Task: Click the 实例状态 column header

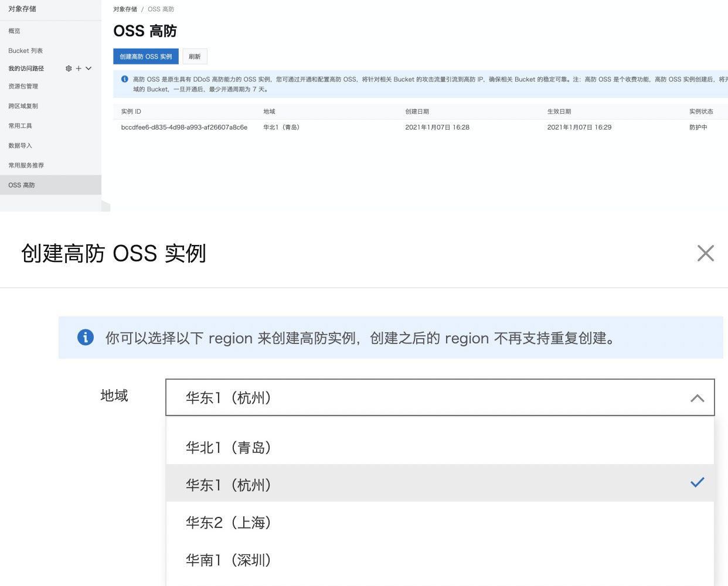Action: 701,111
